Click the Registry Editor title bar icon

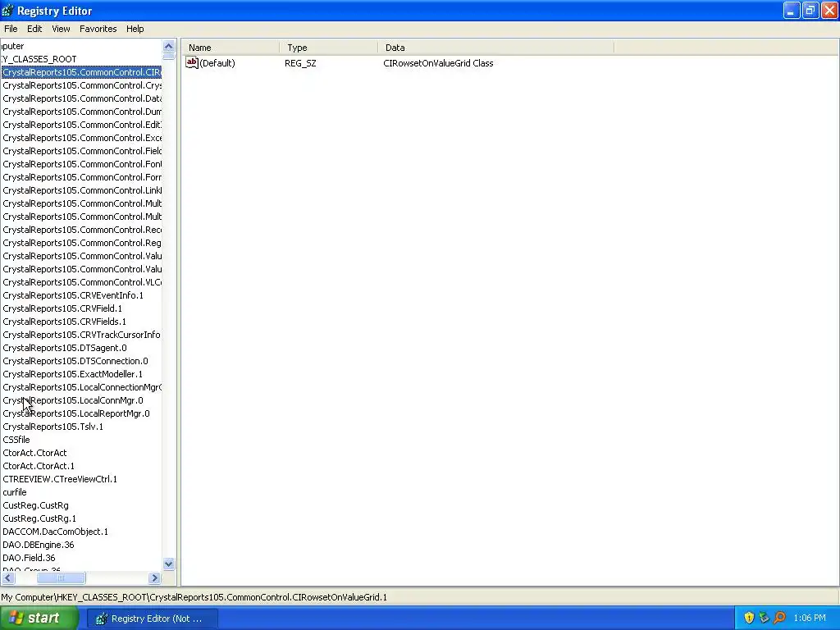pyautogui.click(x=7, y=10)
